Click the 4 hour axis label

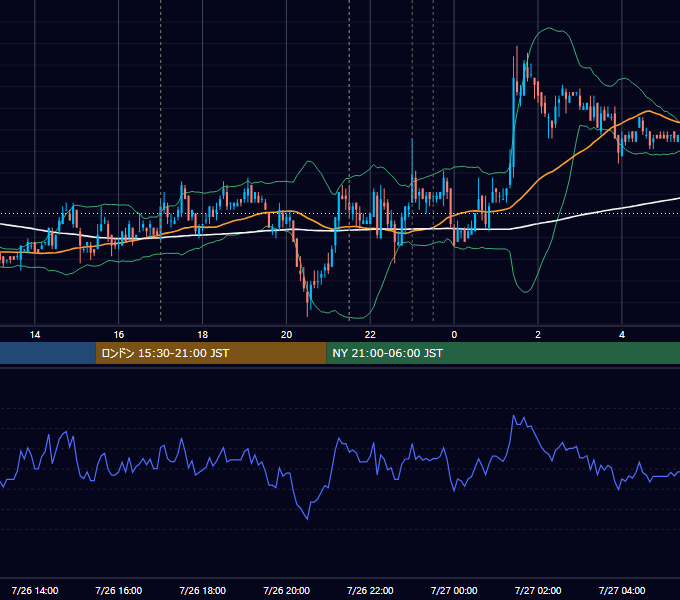[622, 335]
